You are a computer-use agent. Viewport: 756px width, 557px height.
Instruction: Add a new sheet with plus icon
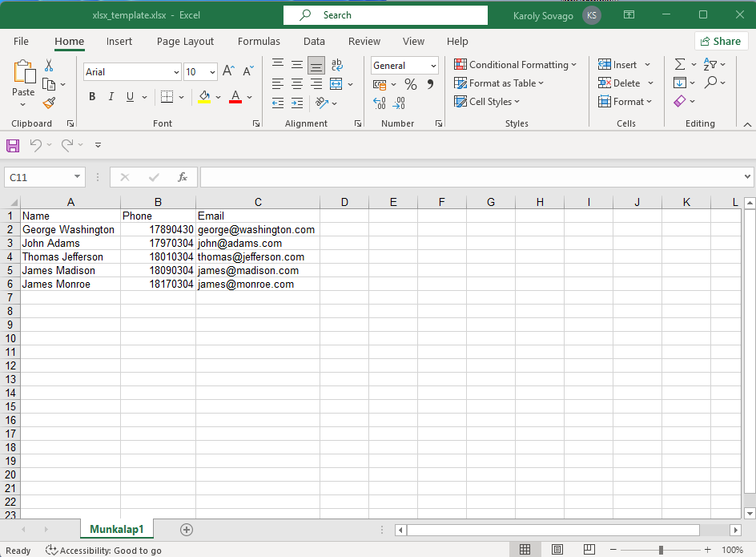(x=187, y=530)
